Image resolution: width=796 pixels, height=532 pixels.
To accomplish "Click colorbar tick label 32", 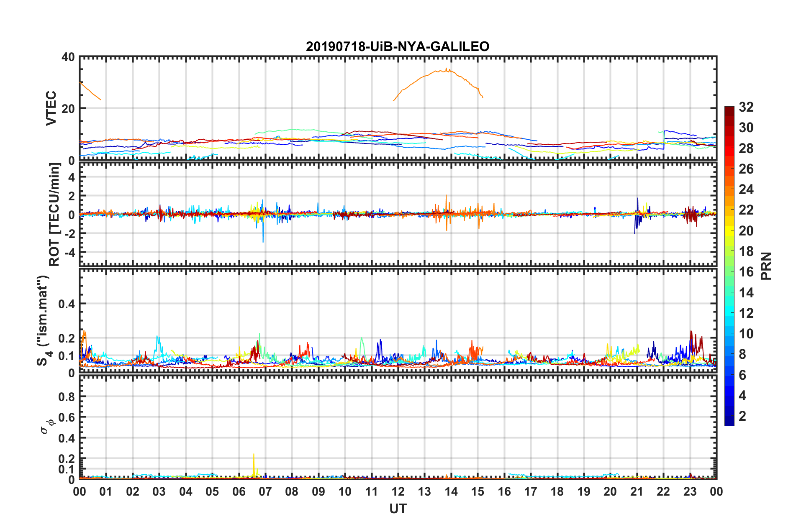I will click(746, 107).
